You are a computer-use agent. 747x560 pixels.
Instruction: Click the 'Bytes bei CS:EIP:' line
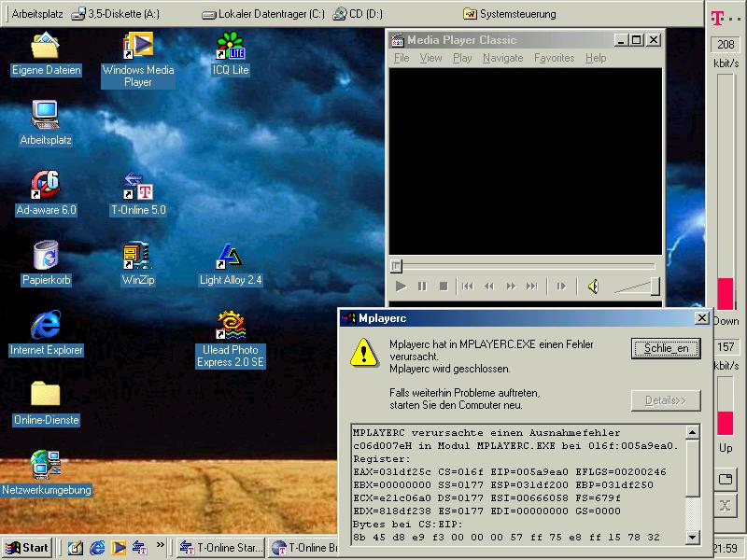point(407,525)
